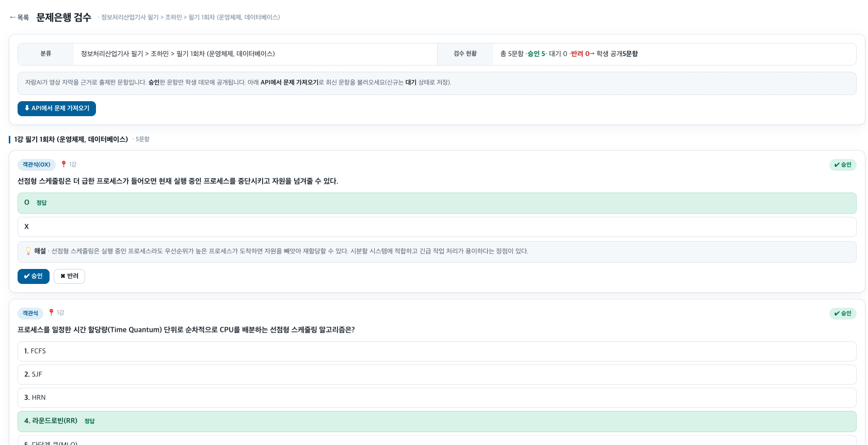This screenshot has height=445, width=868.
Task: Approve the first question with 승인 button
Action: (x=34, y=276)
